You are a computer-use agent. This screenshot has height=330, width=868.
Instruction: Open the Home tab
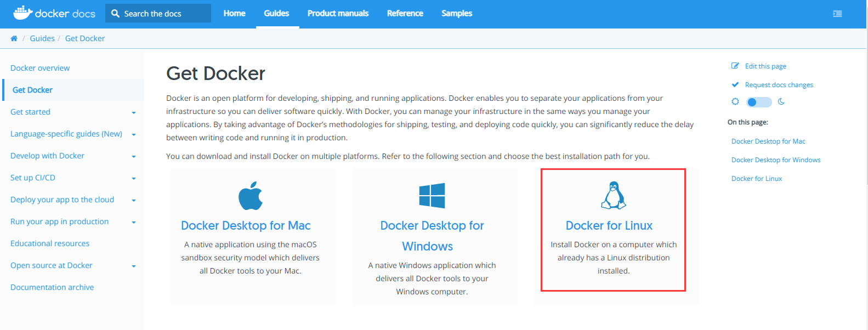tap(235, 13)
